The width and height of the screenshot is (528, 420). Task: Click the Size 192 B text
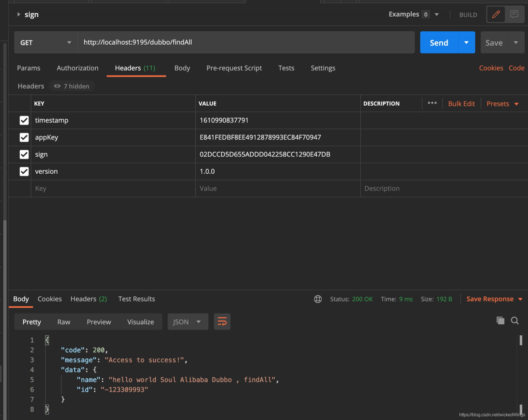click(x=436, y=299)
